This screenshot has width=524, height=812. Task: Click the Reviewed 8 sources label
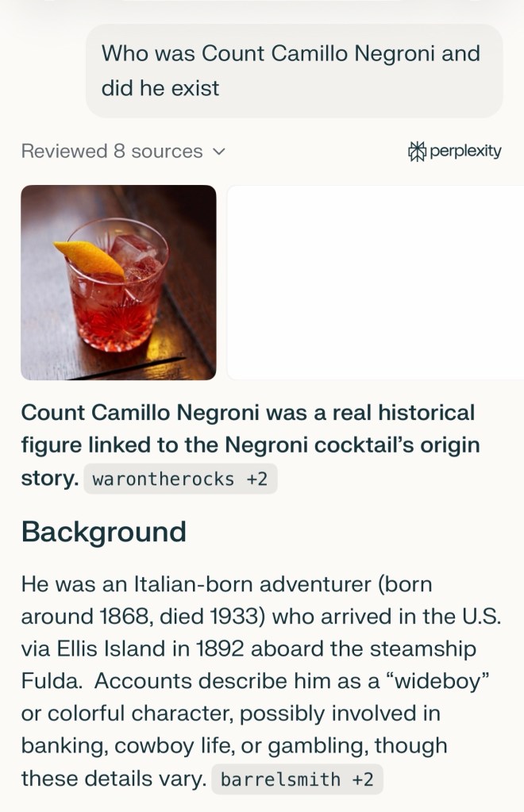[112, 151]
